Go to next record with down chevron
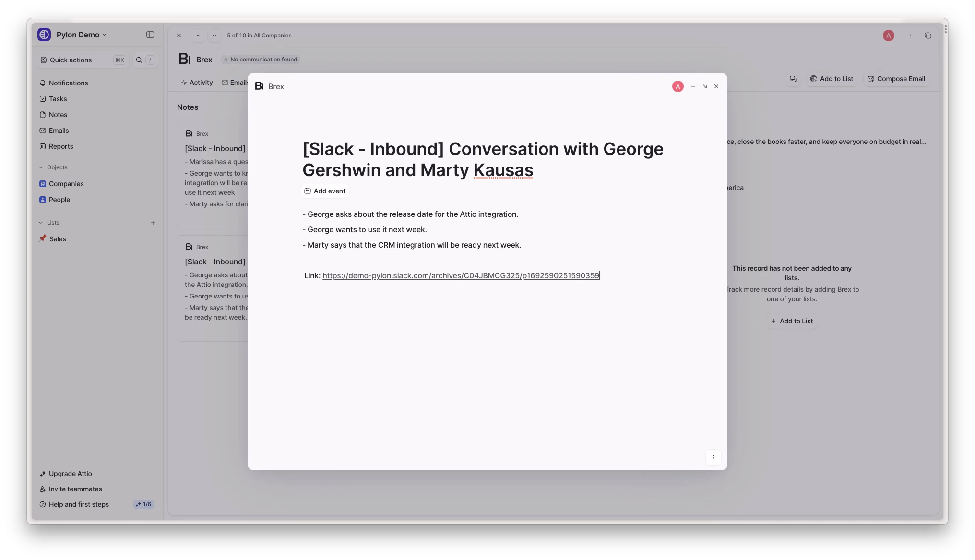This screenshot has width=975, height=560. [214, 36]
